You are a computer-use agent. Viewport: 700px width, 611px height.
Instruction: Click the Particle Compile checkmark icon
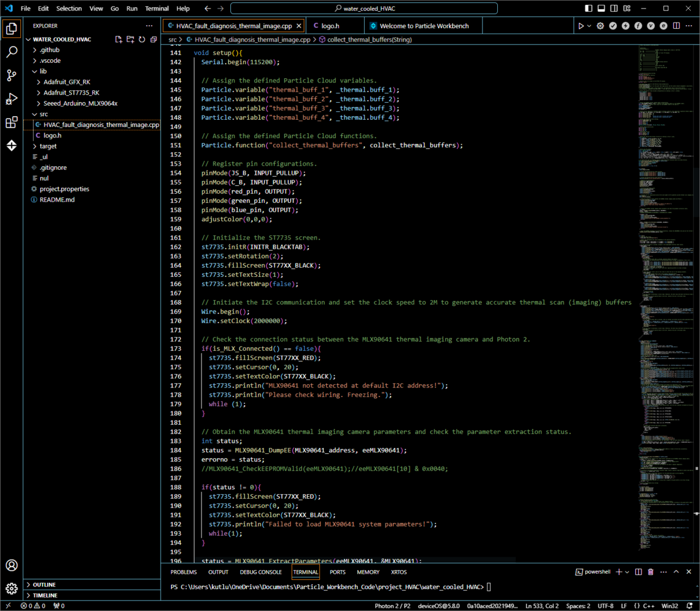coord(613,26)
